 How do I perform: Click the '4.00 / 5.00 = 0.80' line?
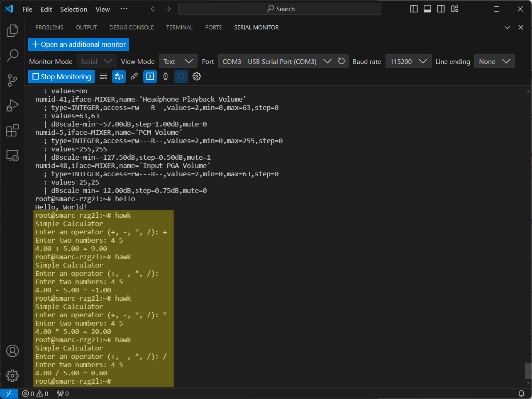click(71, 373)
